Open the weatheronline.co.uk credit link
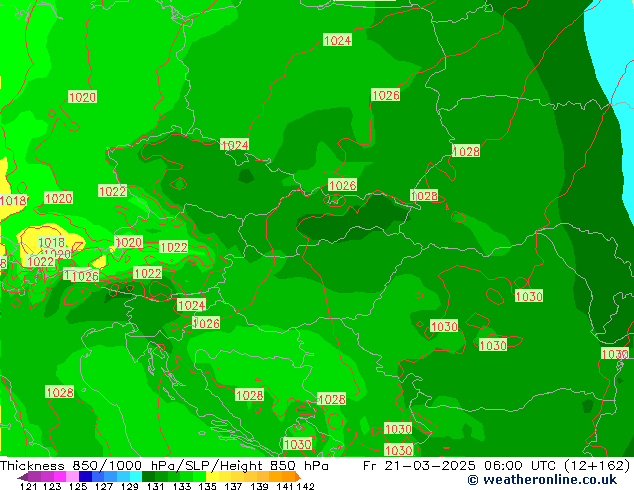 click(x=542, y=480)
